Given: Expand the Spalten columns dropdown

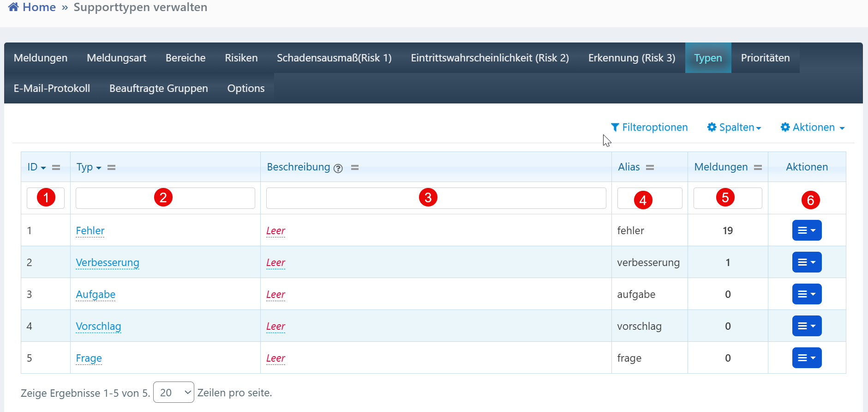Looking at the screenshot, I should tap(734, 127).
